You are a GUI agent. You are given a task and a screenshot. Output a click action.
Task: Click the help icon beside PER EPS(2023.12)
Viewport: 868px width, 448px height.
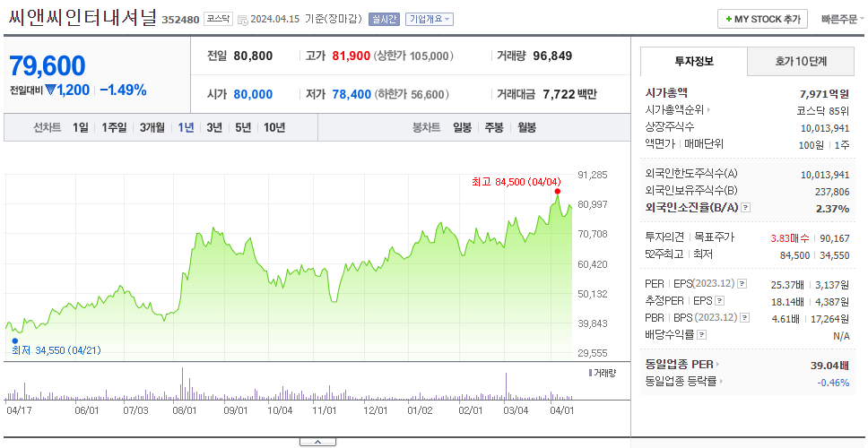click(x=742, y=284)
